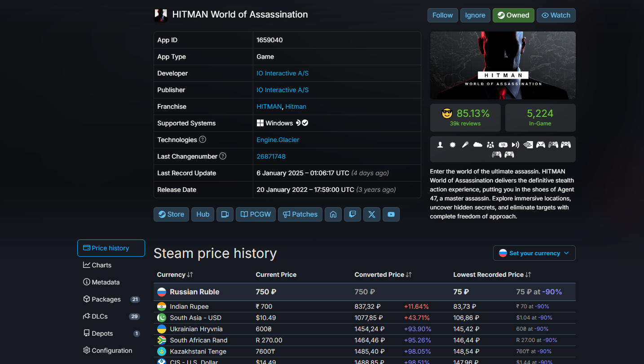Open the Configuration sidebar tab
This screenshot has height=364, width=644.
(x=111, y=351)
